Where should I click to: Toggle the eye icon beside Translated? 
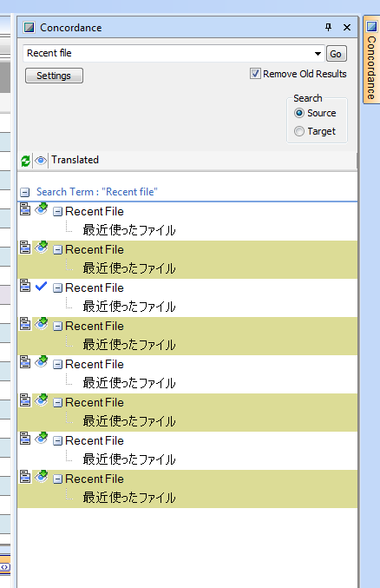[x=41, y=161]
